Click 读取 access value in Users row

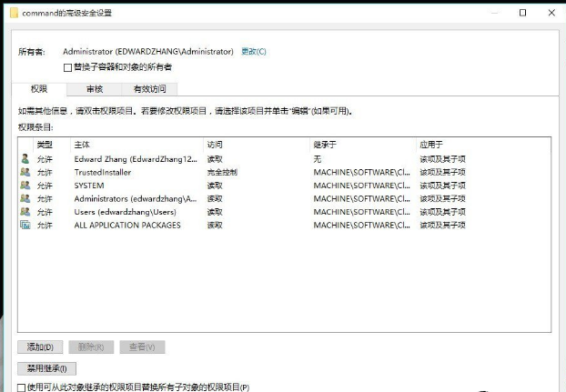(x=215, y=212)
